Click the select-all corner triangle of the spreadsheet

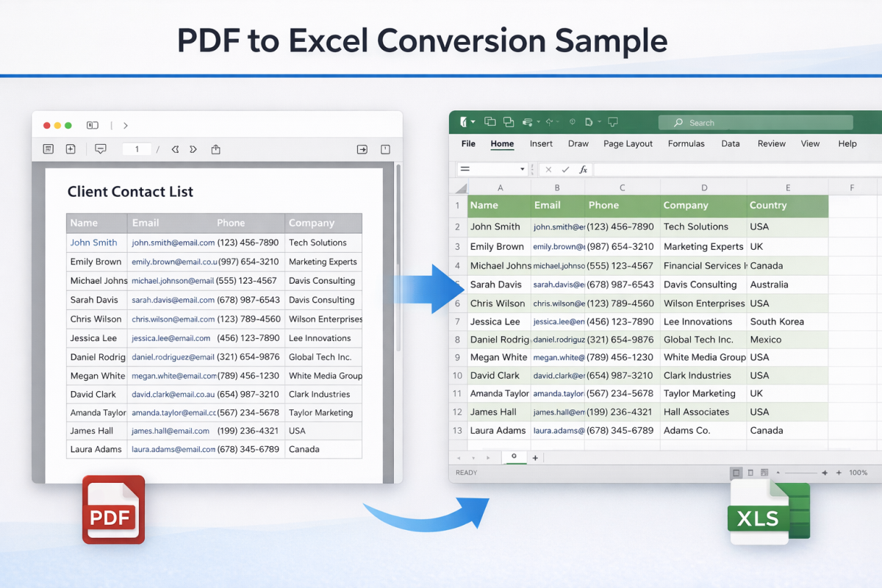tap(460, 188)
